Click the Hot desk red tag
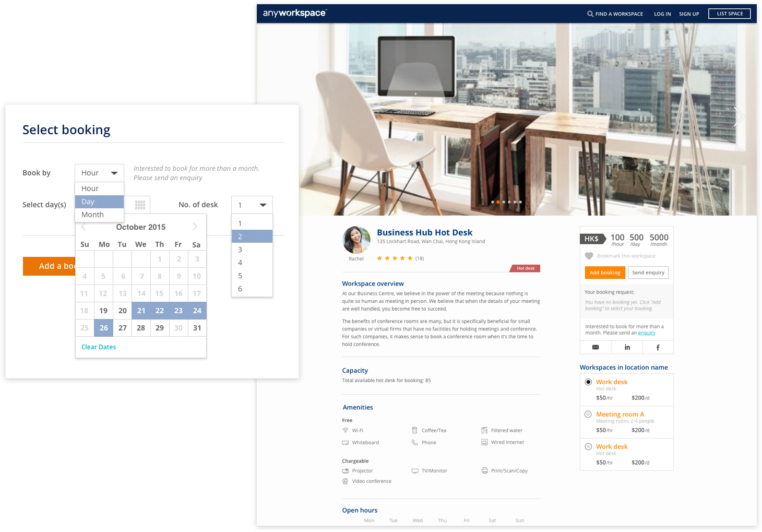 [525, 268]
